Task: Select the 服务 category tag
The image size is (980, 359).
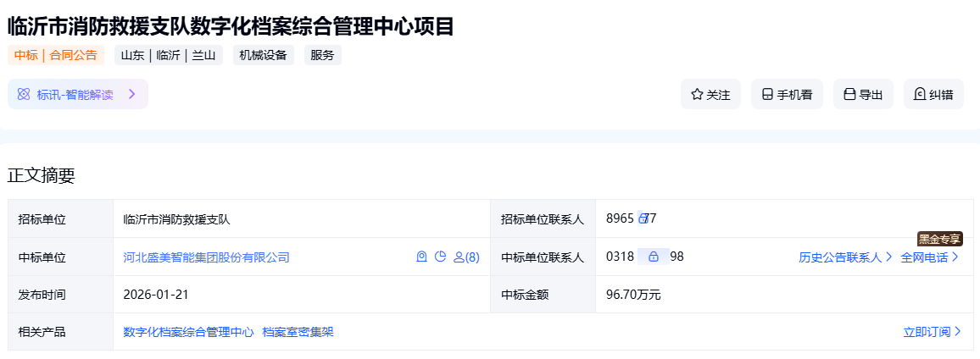Action: (x=322, y=56)
